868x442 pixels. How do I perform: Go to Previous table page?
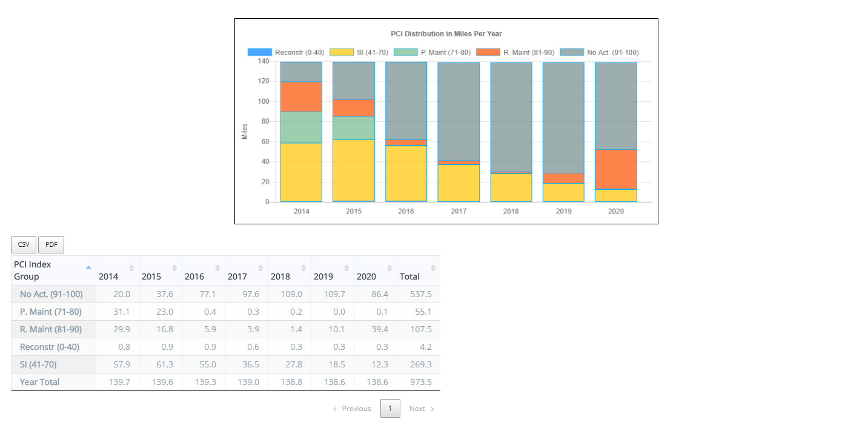pyautogui.click(x=352, y=409)
